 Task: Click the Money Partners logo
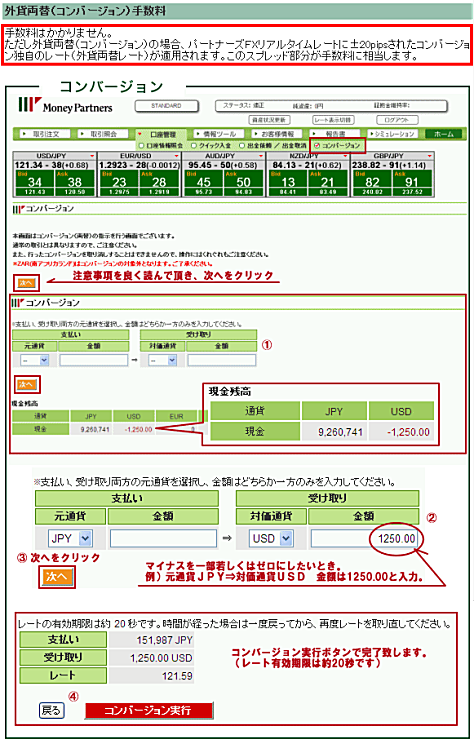pyautogui.click(x=65, y=105)
